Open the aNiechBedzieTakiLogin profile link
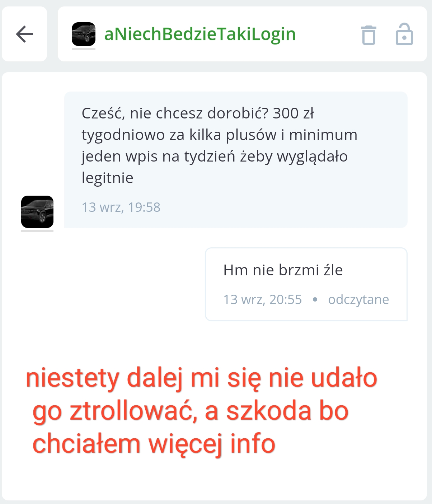 (x=200, y=34)
